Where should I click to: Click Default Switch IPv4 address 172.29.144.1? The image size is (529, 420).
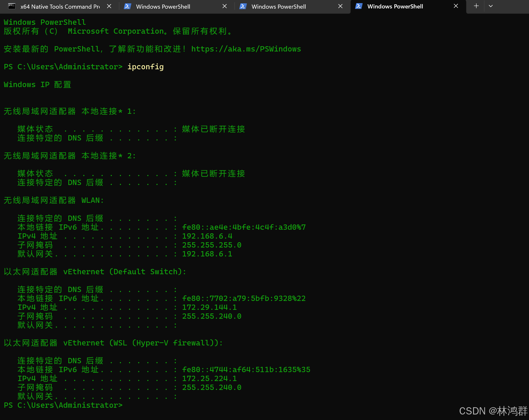click(209, 307)
